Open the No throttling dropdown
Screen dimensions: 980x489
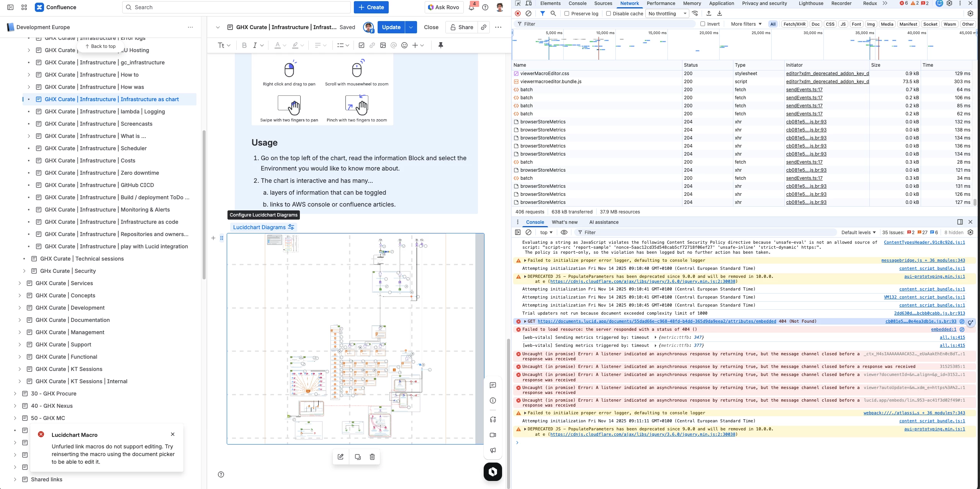[667, 13]
